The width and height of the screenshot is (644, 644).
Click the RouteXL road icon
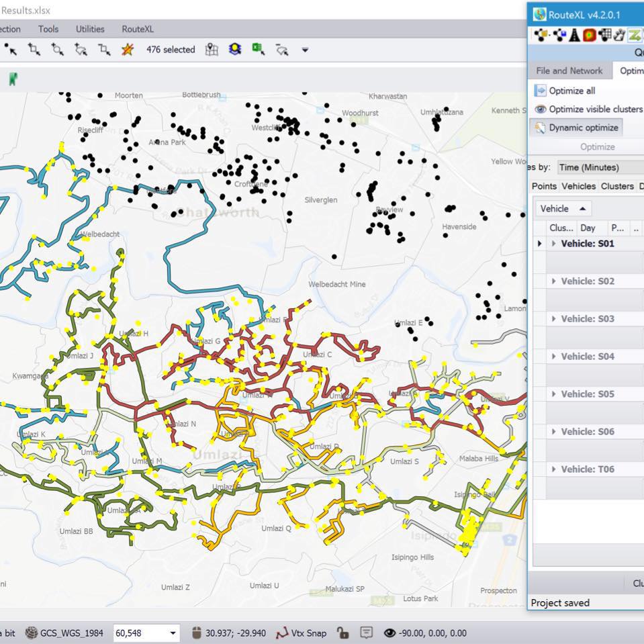point(575,36)
